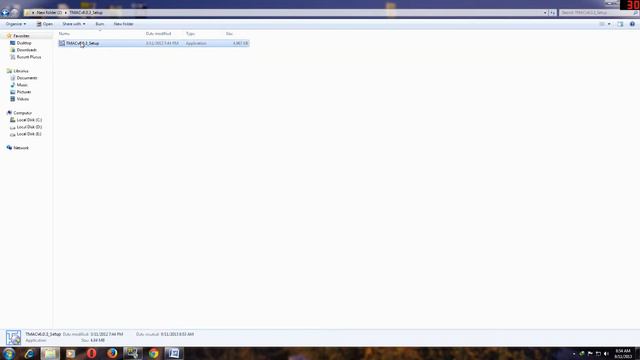Select the TMACv6.0.3_Setup file name
640x360 pixels.
click(x=82, y=43)
